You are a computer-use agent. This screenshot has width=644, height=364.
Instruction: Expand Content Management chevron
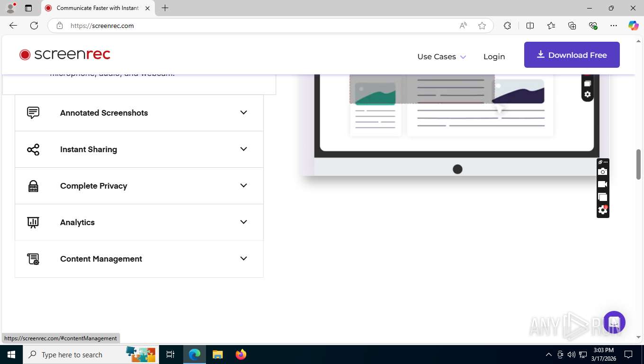tap(243, 258)
